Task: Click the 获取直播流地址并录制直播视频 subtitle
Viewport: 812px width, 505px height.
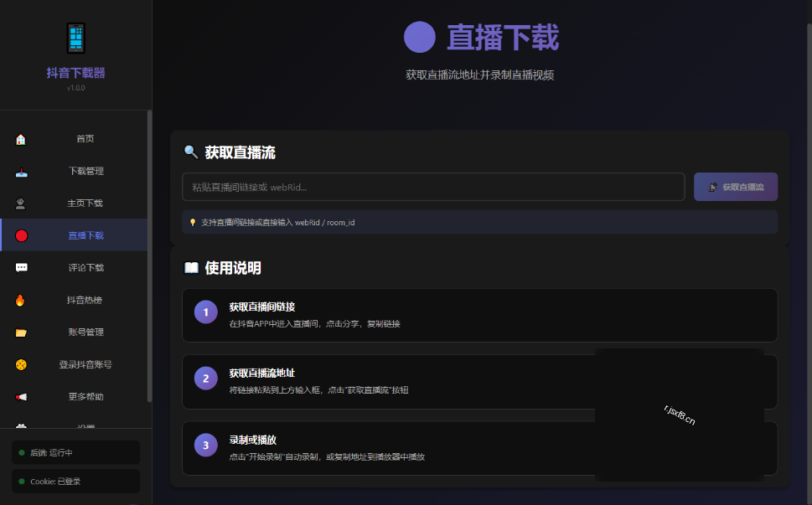Action: point(479,75)
